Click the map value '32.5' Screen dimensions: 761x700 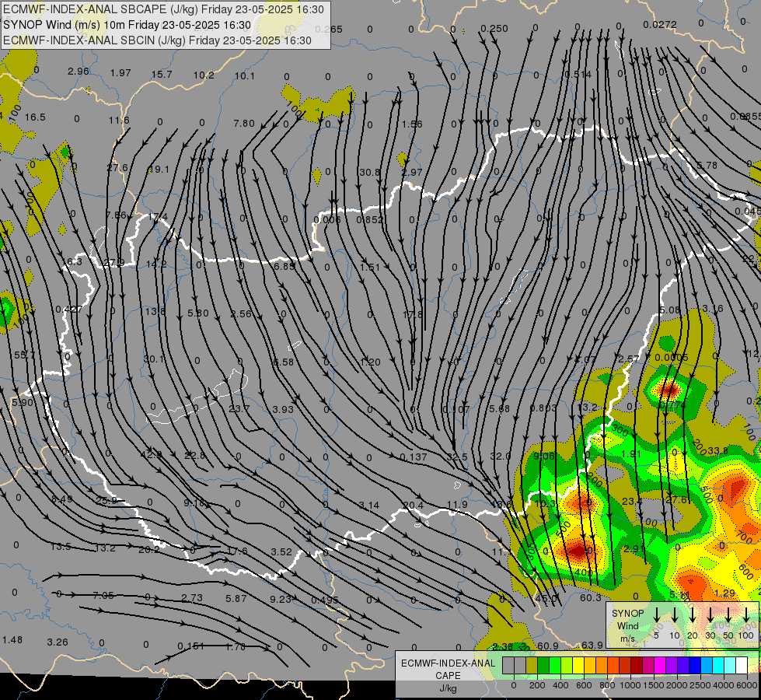457,457
